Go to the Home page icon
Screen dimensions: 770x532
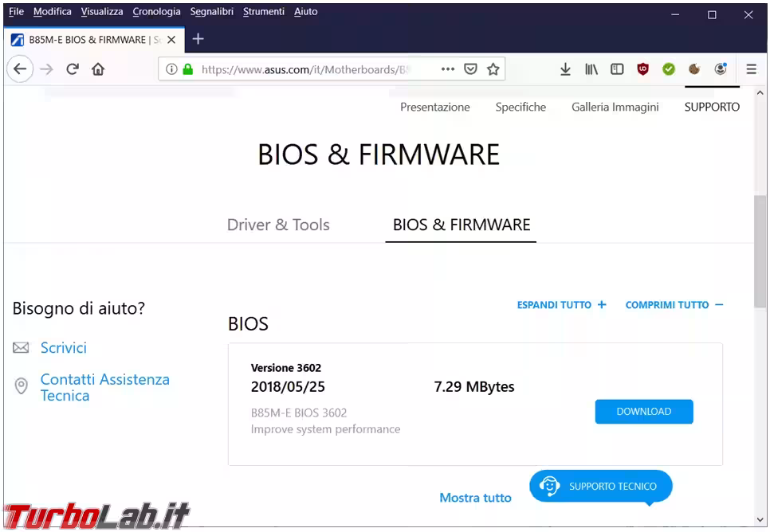[98, 69]
